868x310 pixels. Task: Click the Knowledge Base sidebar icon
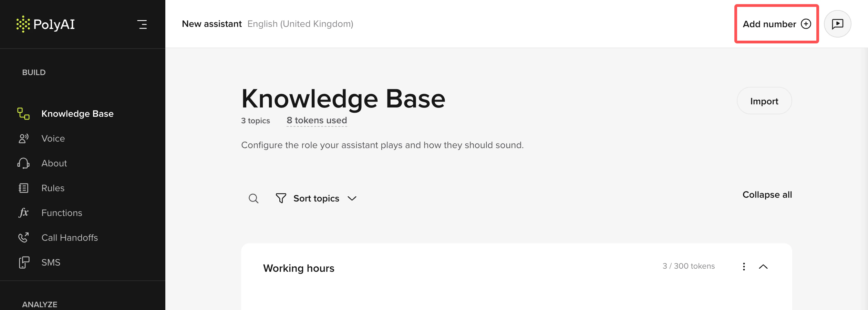coord(23,114)
